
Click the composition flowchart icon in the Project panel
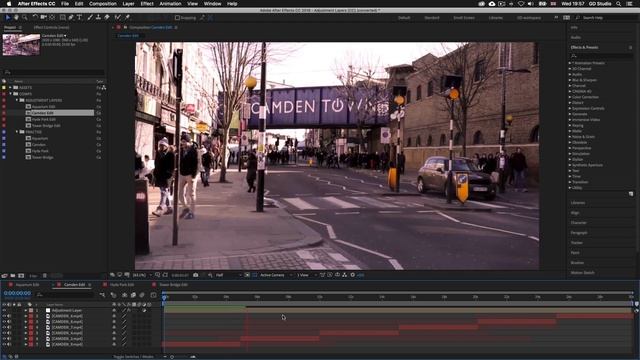pyautogui.click(x=104, y=87)
